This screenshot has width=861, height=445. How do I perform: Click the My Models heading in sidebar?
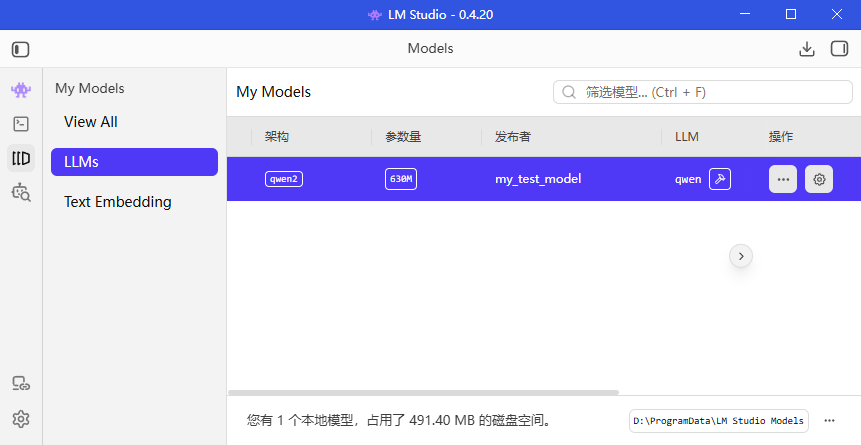coord(90,88)
